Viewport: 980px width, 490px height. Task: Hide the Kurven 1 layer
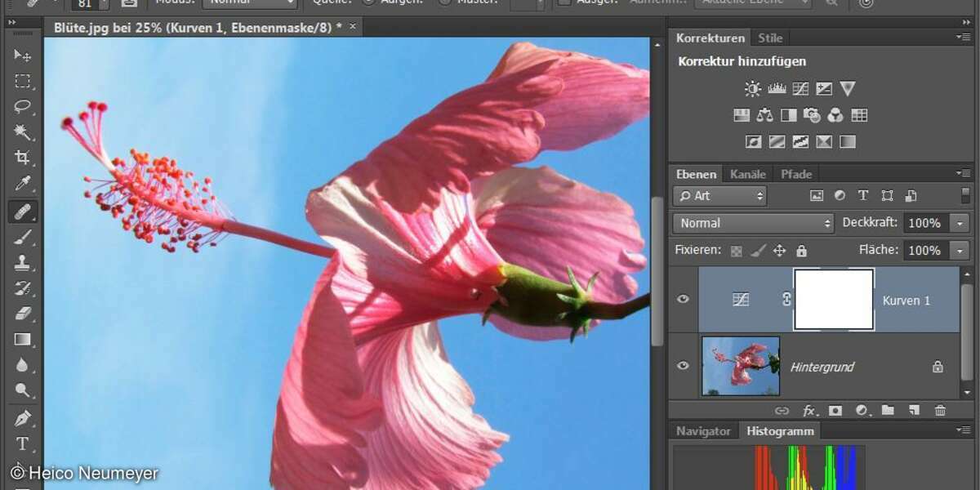tap(683, 300)
